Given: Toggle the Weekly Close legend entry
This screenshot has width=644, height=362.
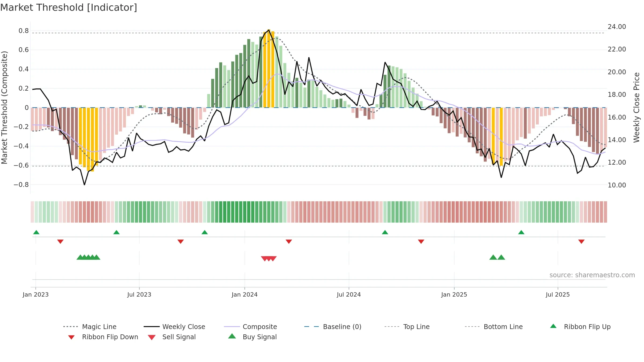Looking at the screenshot, I should pos(174,327).
